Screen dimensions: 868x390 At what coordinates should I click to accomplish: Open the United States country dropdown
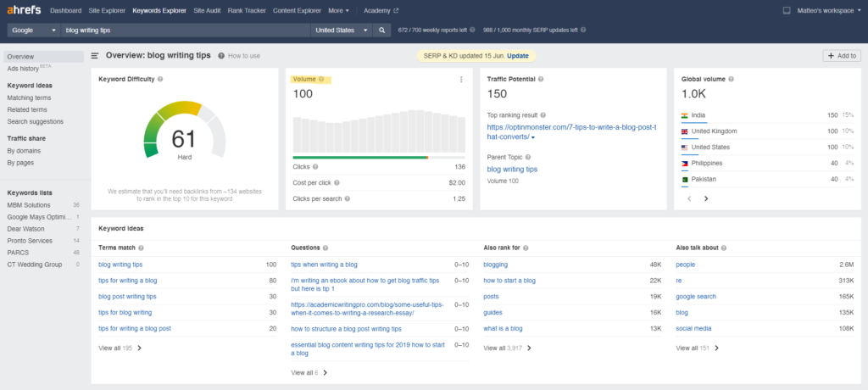(x=342, y=31)
